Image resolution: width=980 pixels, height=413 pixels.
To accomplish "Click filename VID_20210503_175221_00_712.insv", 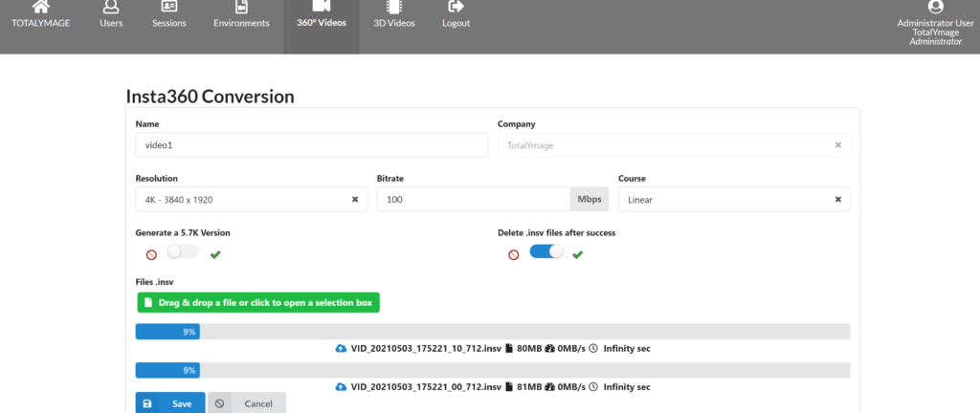I will tap(426, 387).
